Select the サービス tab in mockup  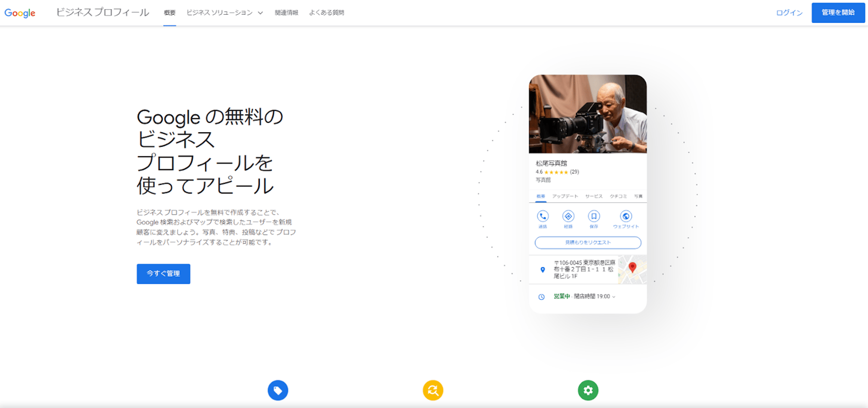click(x=593, y=196)
